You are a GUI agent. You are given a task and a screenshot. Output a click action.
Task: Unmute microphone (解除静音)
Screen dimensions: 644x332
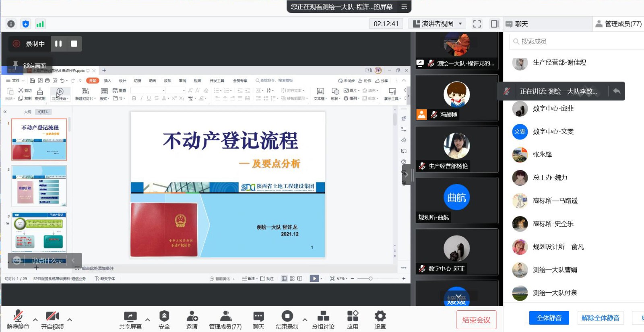[x=18, y=317]
